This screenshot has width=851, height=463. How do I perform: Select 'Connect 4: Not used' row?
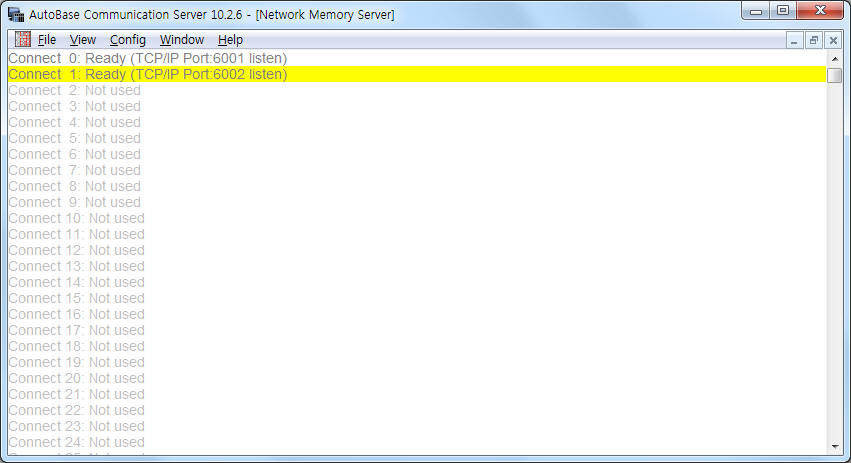click(x=417, y=122)
